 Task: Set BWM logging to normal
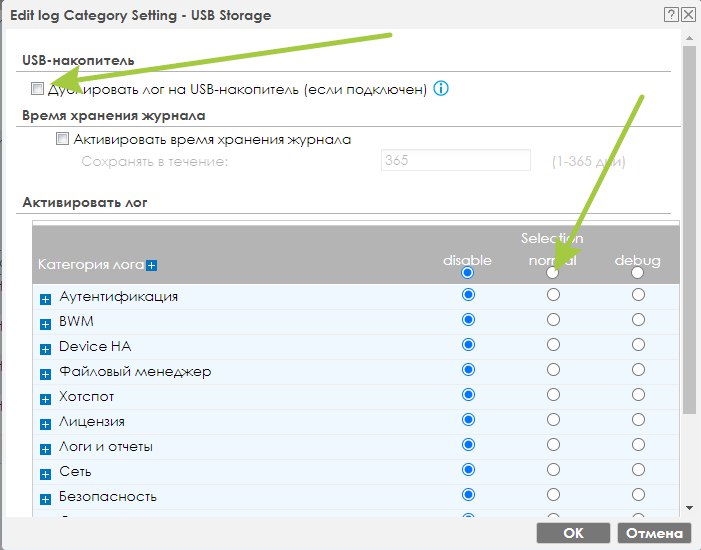[x=553, y=320]
